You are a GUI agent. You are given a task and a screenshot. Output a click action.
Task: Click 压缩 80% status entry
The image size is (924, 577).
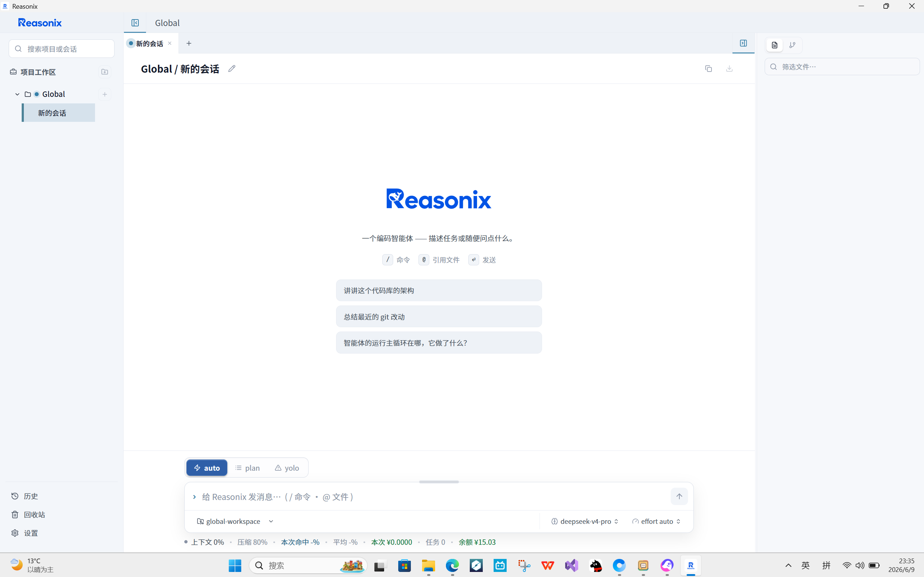click(x=253, y=542)
